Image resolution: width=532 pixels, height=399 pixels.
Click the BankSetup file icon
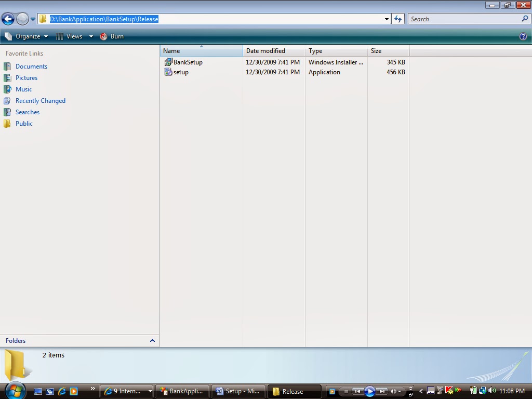click(168, 62)
